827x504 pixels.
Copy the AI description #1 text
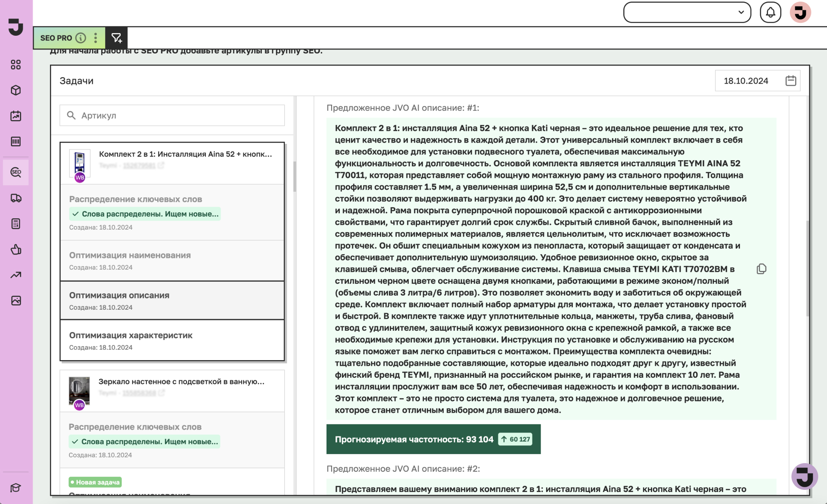(x=761, y=269)
